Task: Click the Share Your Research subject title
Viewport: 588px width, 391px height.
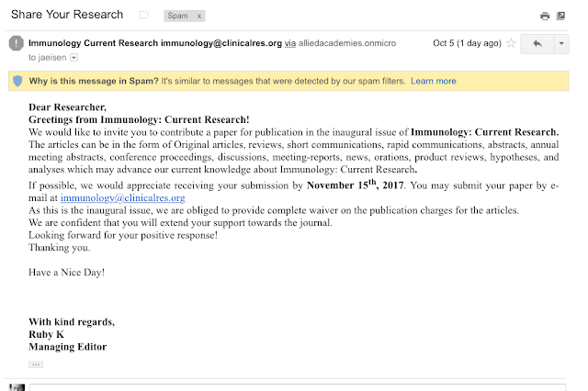Action: tap(67, 15)
